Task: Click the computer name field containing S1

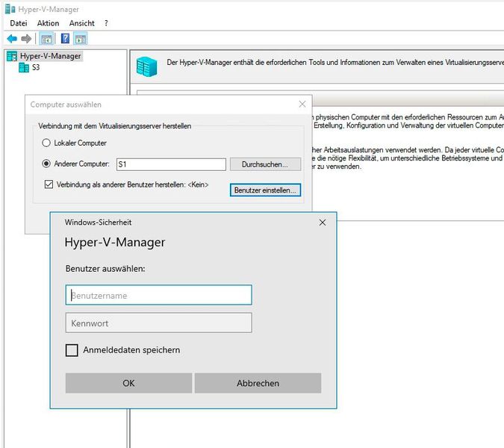Action: 171,164
